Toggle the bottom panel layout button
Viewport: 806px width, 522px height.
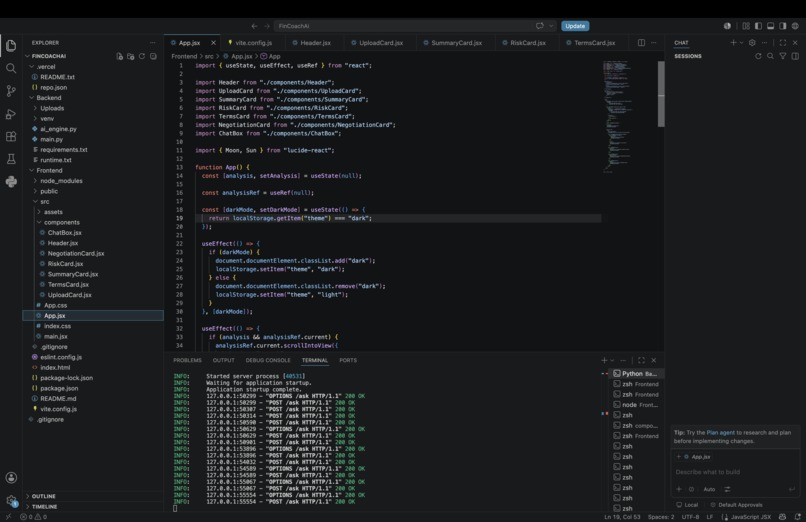point(771,26)
